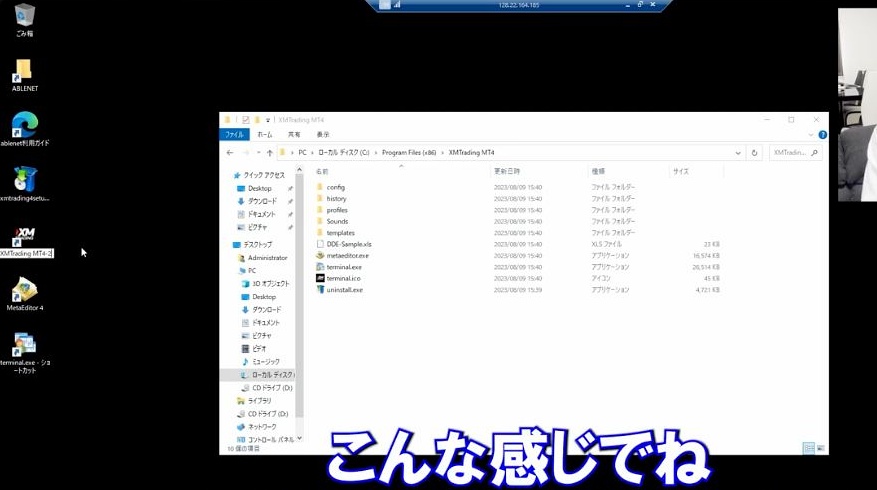Open the Quick Access Toolbar customize dropdown
This screenshot has width=877, height=490.
click(x=268, y=120)
